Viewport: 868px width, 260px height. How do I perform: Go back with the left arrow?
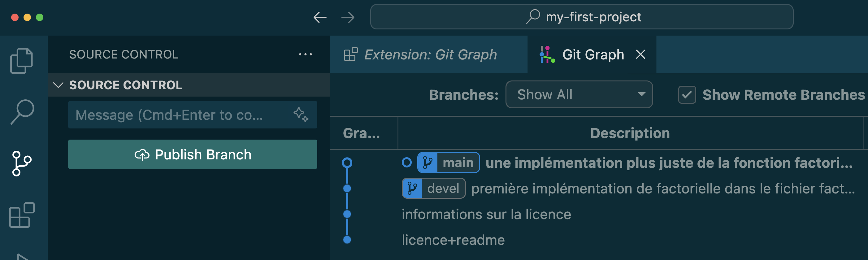tap(319, 17)
